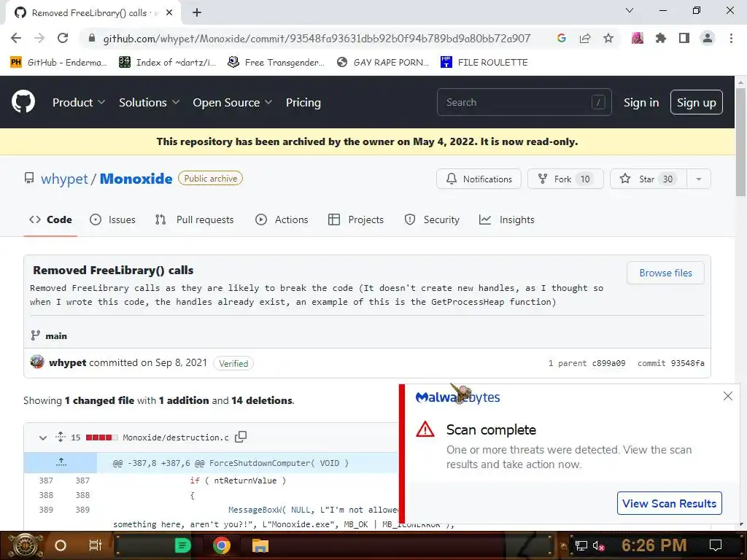
Task: Click whypet's avatar beside commit info
Action: click(37, 362)
